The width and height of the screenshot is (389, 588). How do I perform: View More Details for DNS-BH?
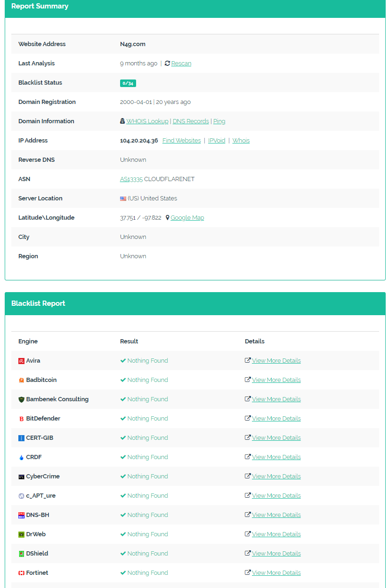pyautogui.click(x=276, y=515)
